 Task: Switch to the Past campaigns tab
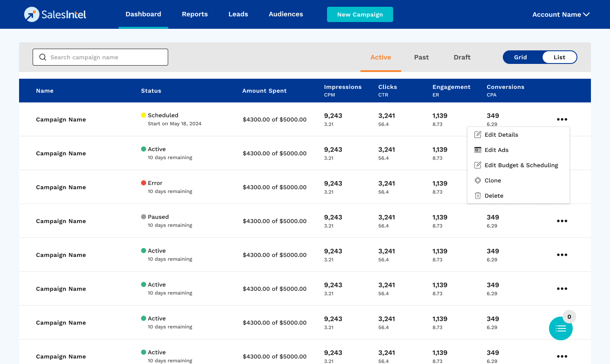421,57
